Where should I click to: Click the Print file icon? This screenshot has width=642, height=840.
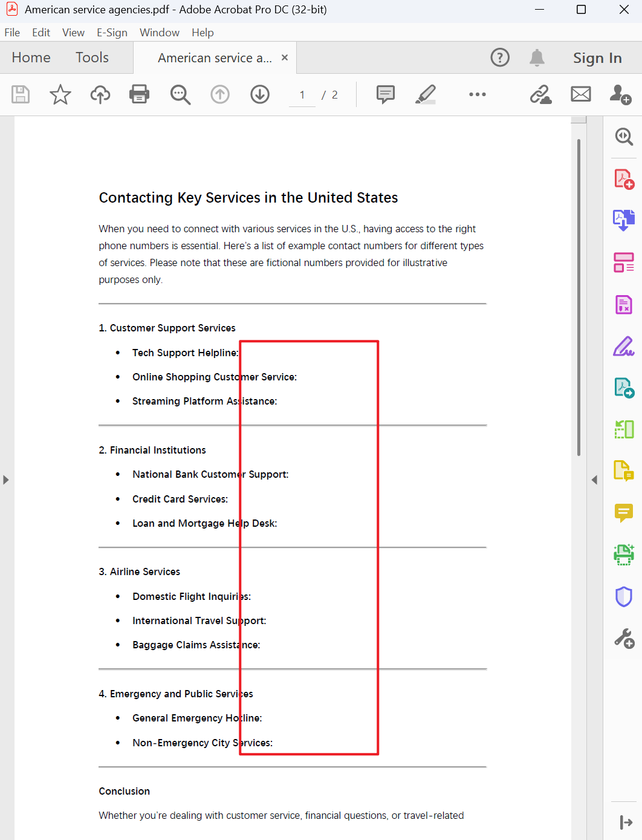coord(140,94)
